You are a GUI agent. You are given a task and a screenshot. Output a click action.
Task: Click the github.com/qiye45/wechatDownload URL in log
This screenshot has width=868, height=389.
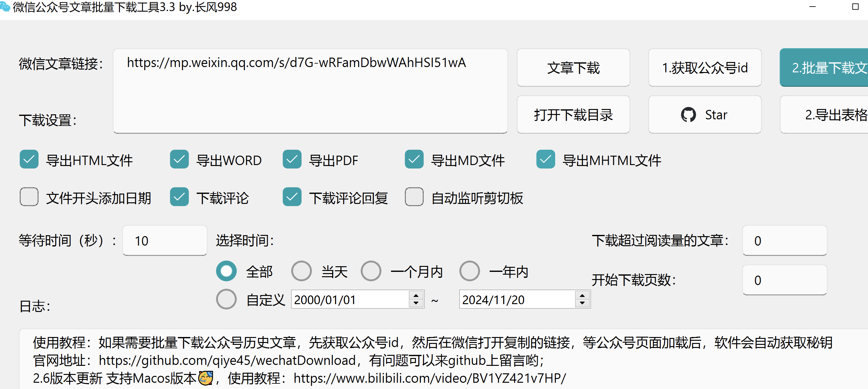point(227,360)
